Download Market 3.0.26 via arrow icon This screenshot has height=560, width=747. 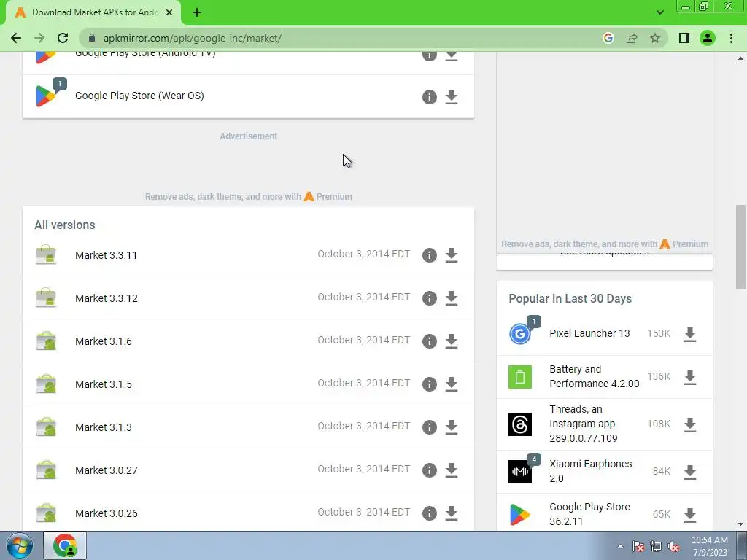click(x=451, y=513)
